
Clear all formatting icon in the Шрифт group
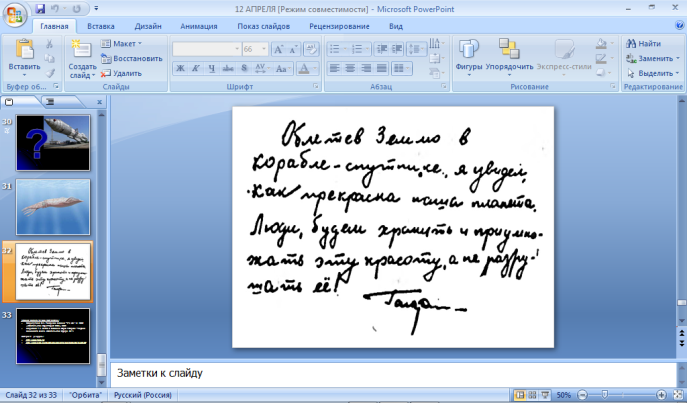[311, 49]
